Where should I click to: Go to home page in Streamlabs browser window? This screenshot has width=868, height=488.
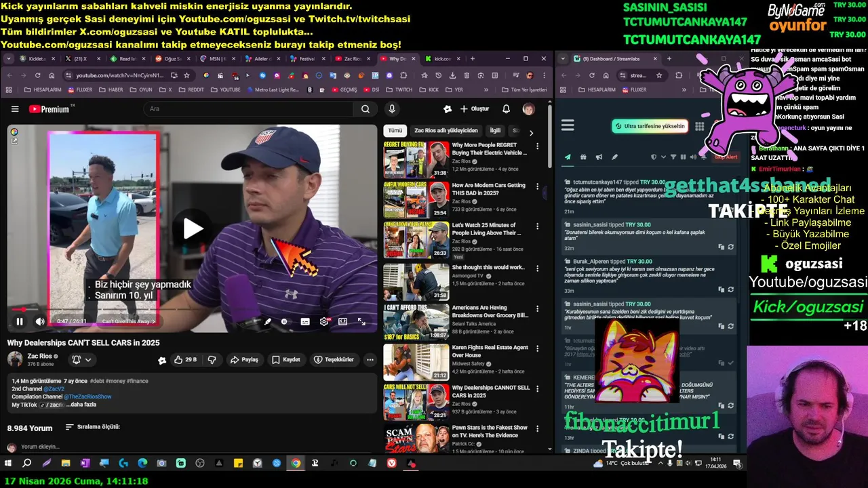point(605,75)
